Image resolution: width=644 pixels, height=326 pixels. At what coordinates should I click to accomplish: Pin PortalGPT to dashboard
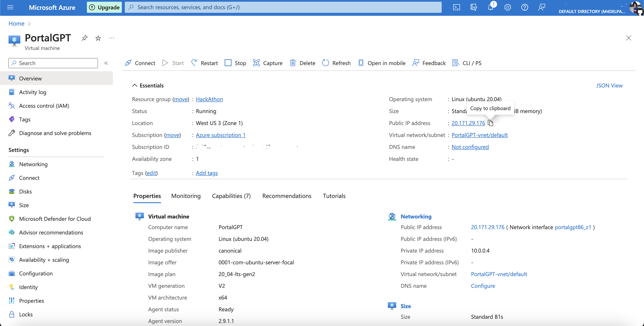pos(85,38)
